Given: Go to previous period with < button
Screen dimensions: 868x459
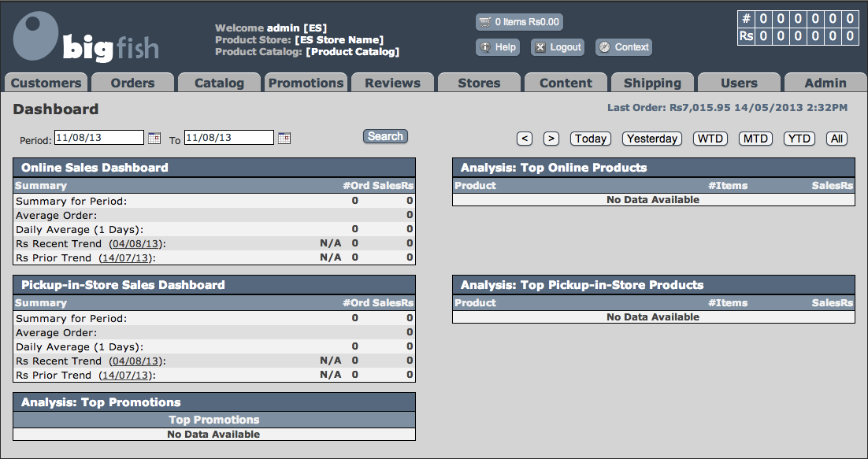Looking at the screenshot, I should tap(525, 139).
